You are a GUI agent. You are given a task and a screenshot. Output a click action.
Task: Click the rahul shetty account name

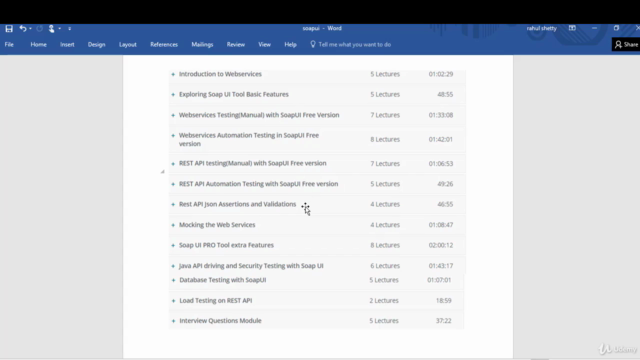point(542,28)
